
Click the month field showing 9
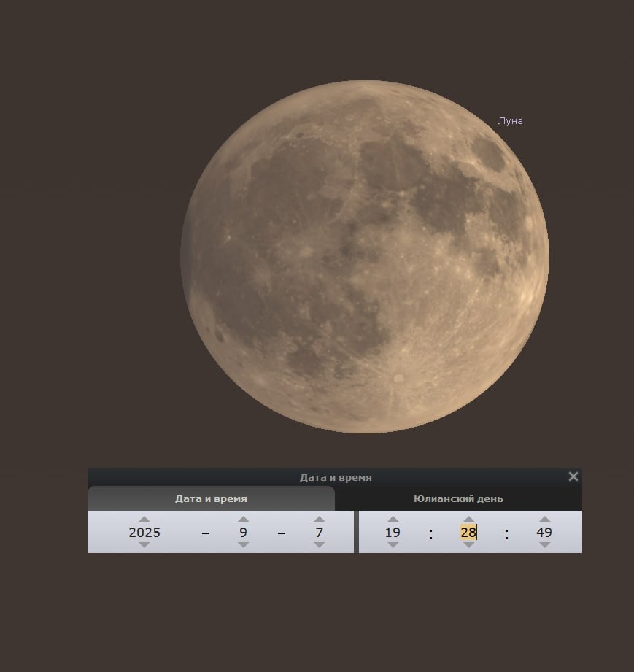(244, 533)
